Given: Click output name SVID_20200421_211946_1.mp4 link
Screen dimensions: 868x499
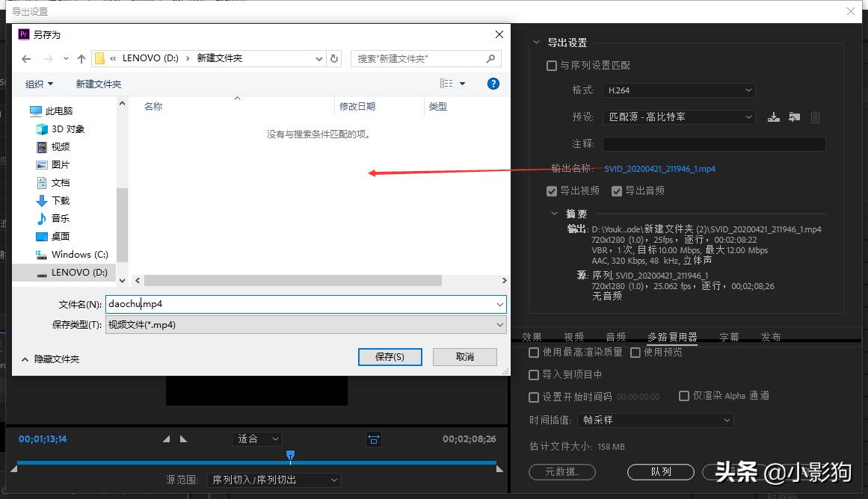Looking at the screenshot, I should pyautogui.click(x=659, y=169).
